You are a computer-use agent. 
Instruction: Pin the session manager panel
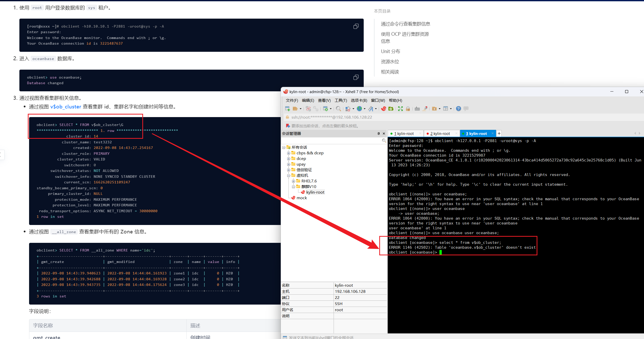(x=378, y=133)
